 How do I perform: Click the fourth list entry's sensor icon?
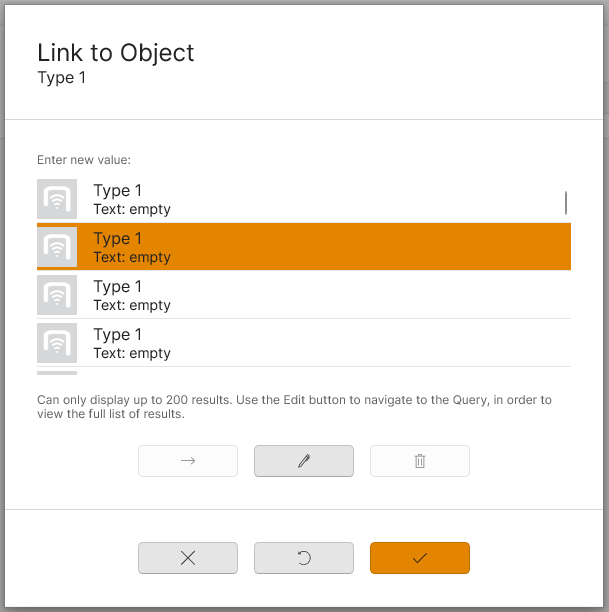tap(57, 343)
